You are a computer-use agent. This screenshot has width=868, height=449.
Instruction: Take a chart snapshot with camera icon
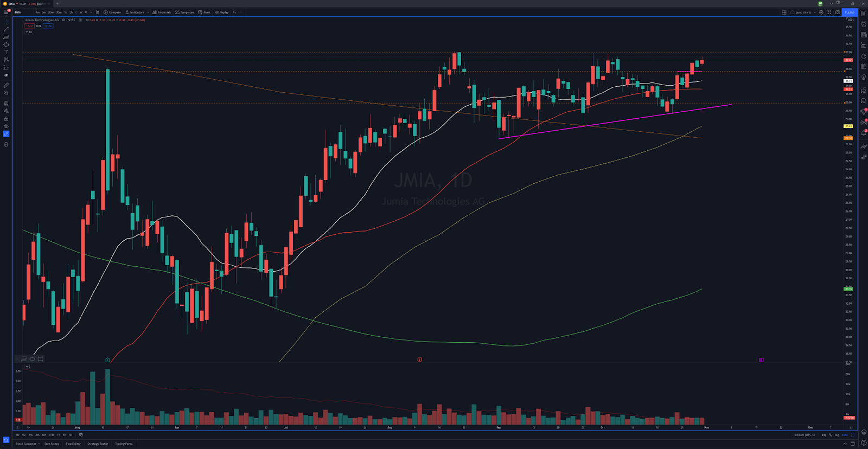[x=838, y=12]
